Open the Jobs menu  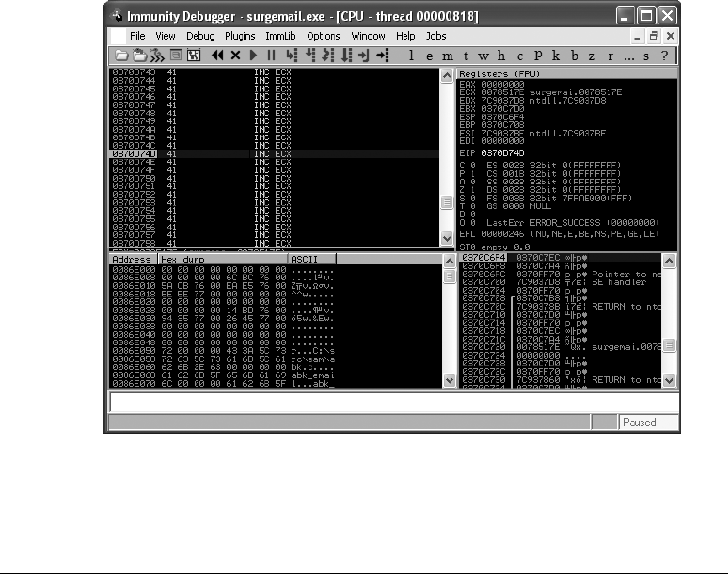(x=436, y=36)
